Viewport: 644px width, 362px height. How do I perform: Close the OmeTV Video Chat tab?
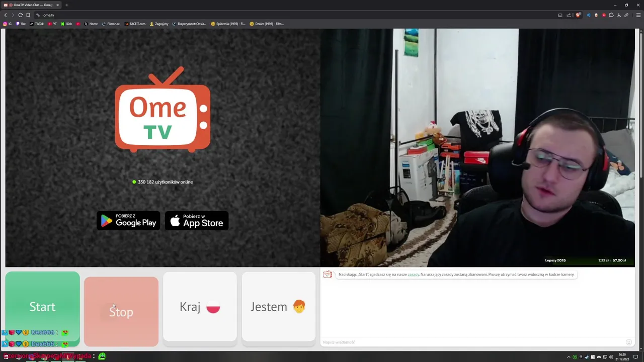click(57, 5)
